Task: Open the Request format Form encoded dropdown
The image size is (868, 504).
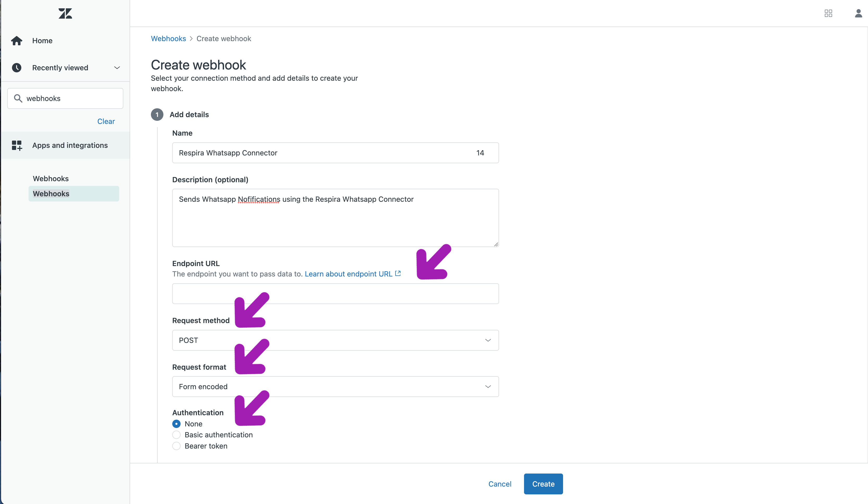Action: (x=335, y=386)
